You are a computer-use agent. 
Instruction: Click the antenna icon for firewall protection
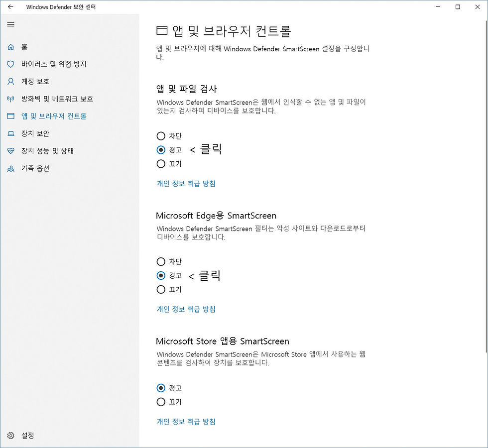(x=10, y=99)
